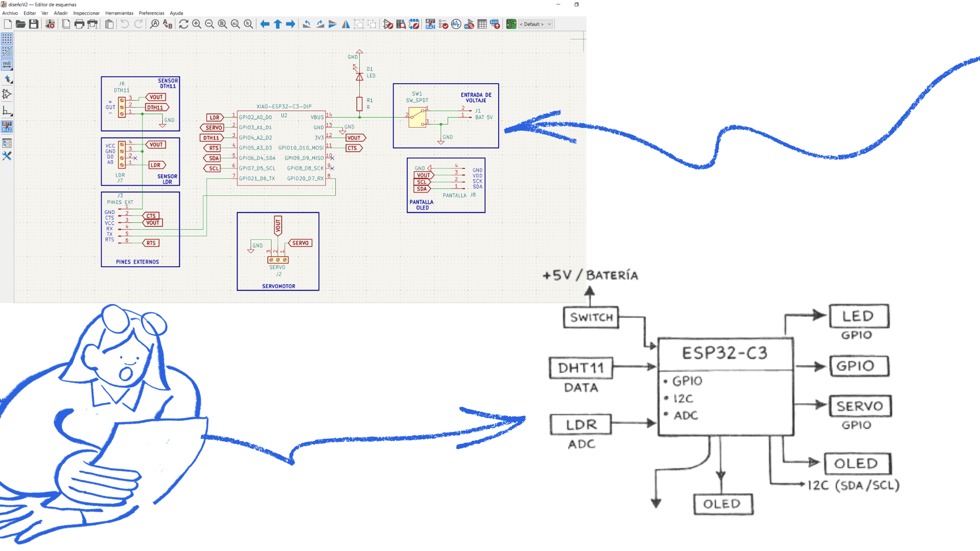This screenshot has height=551, width=980.
Task: Click the Zoom to fit icon
Action: click(223, 24)
